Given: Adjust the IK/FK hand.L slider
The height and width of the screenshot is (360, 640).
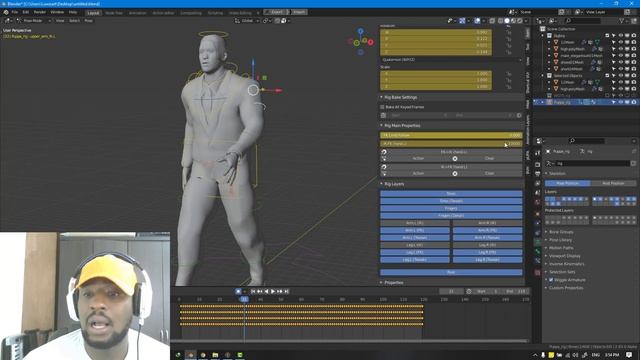Looking at the screenshot, I should pyautogui.click(x=451, y=144).
